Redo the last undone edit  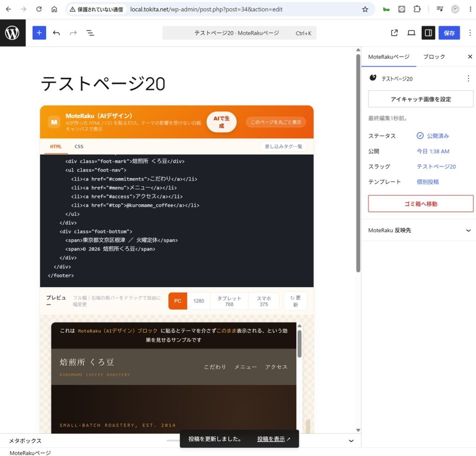(73, 33)
